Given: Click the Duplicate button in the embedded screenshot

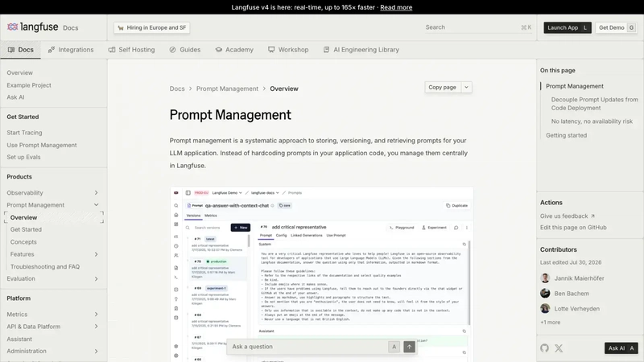Looking at the screenshot, I should point(456,206).
